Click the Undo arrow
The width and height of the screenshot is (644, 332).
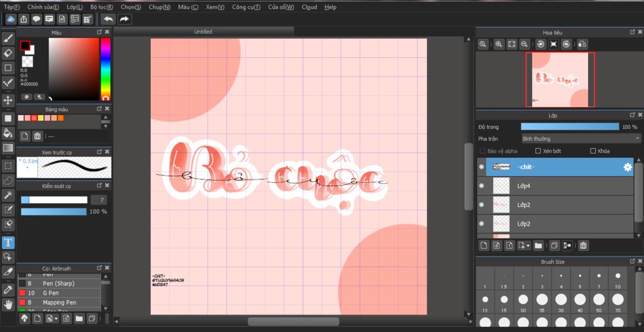click(x=108, y=19)
